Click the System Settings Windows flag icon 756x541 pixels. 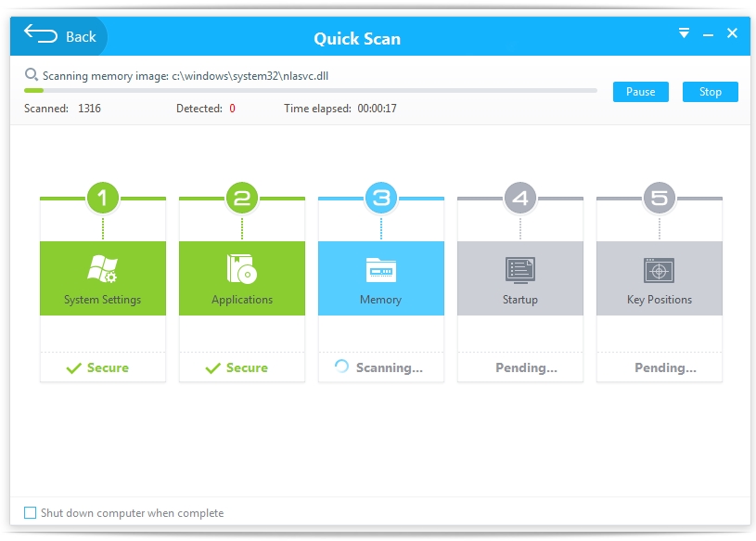point(102,268)
